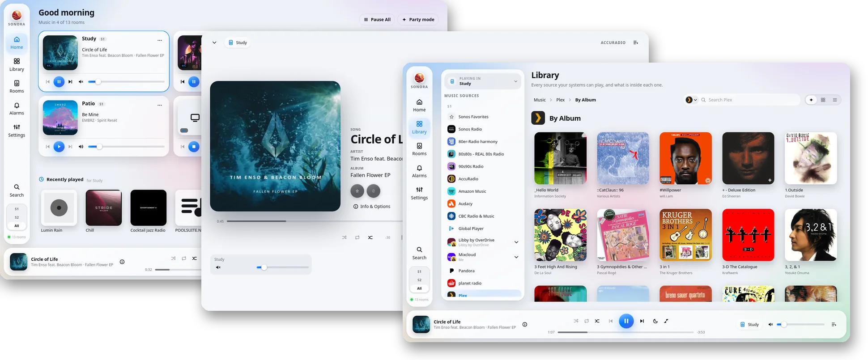Image resolution: width=868 pixels, height=360 pixels.
Task: Toggle shuffle in Library window's player bar
Action: 576,321
